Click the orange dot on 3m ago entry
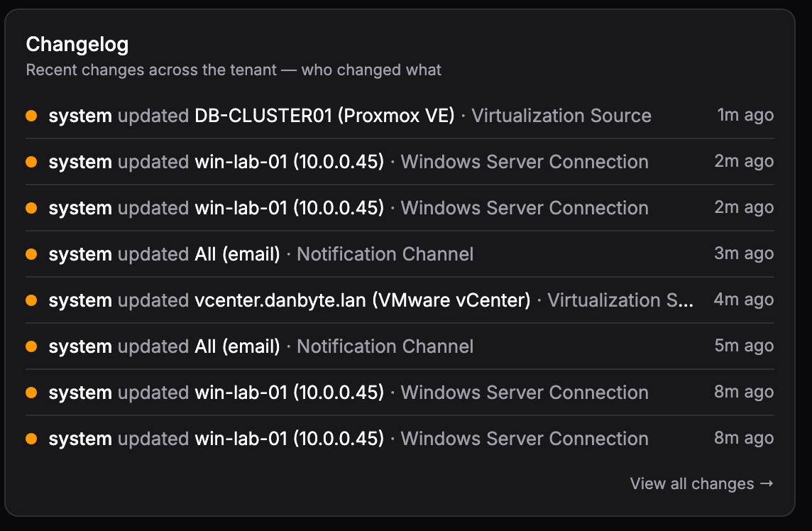 31,254
